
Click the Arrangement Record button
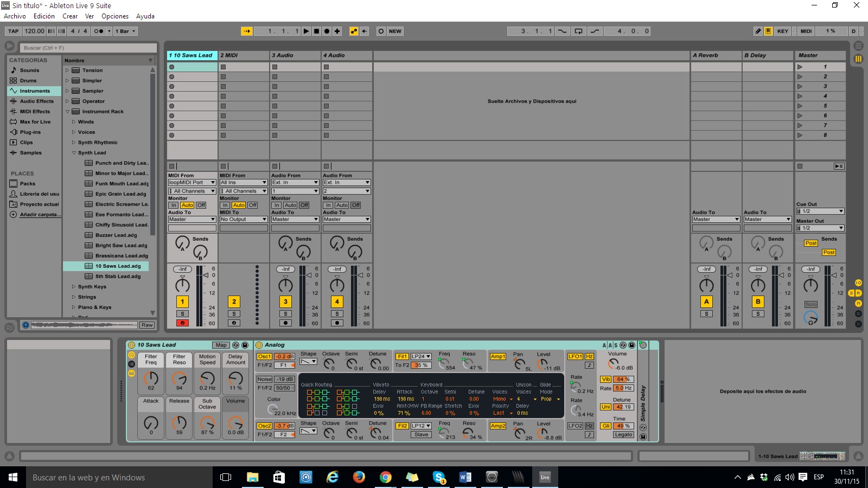[327, 31]
